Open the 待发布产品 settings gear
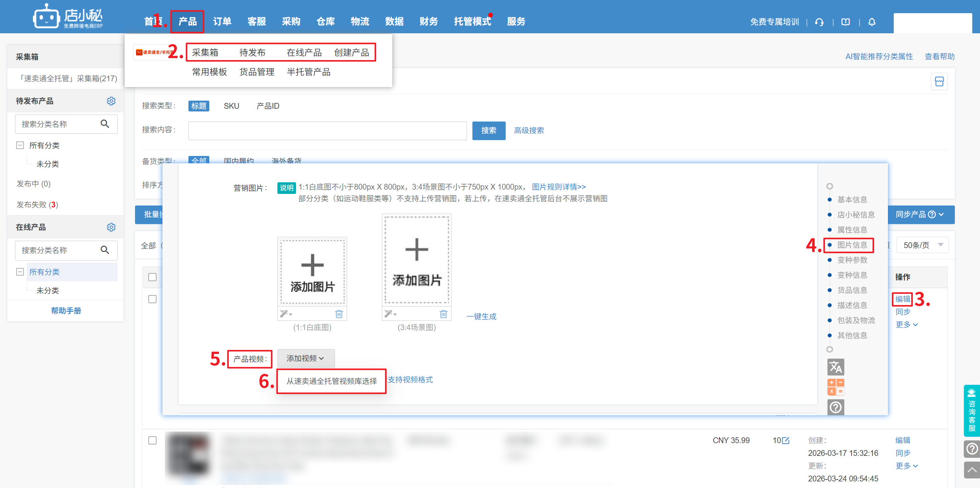 click(111, 101)
